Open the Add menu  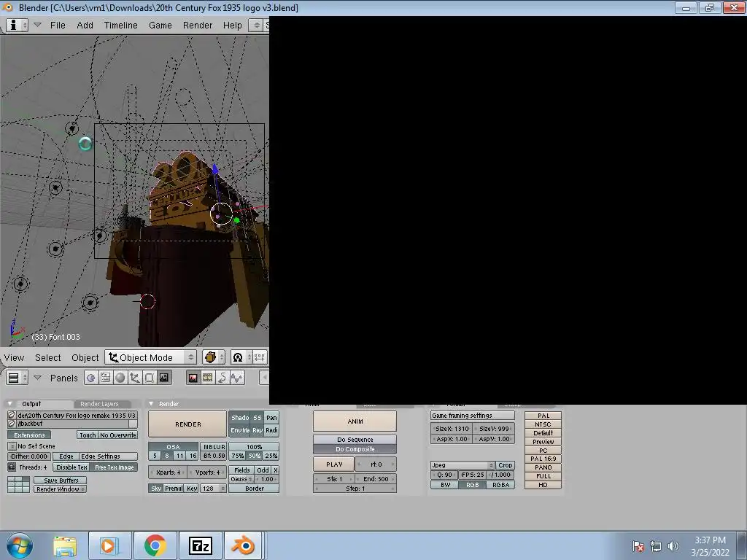pos(85,26)
